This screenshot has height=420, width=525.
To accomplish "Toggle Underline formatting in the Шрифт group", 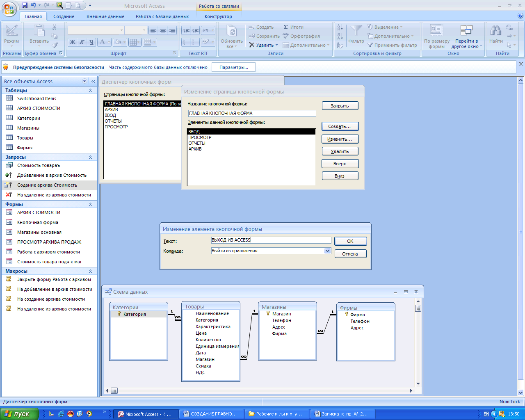I will point(91,42).
